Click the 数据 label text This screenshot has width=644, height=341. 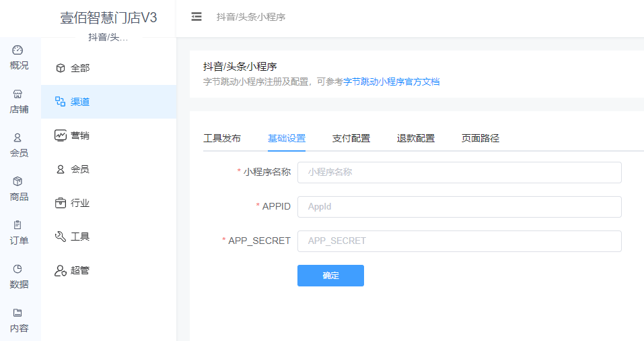coord(19,284)
